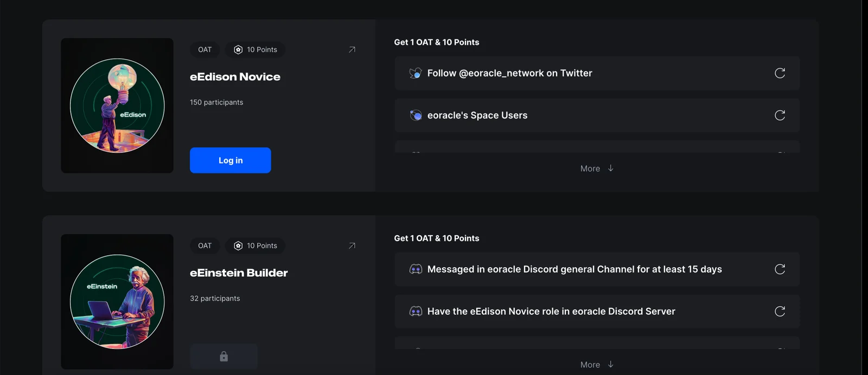Open the eEinstein laptop artwork thumbnail
This screenshot has height=375, width=868.
pyautogui.click(x=117, y=302)
